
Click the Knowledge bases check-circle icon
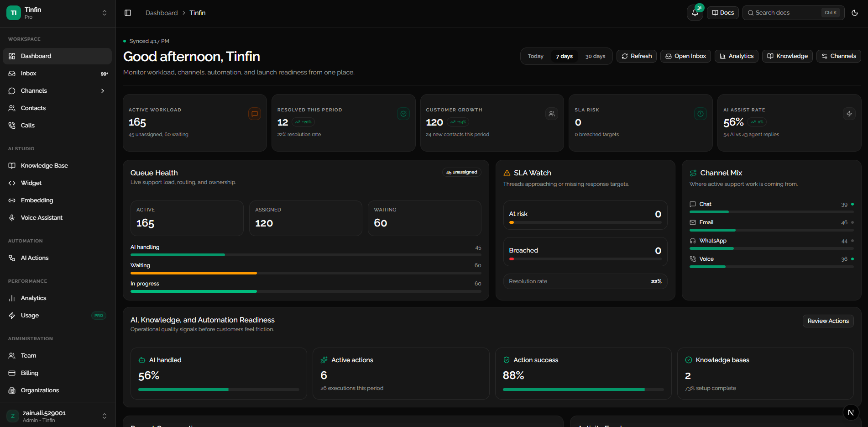tap(689, 360)
